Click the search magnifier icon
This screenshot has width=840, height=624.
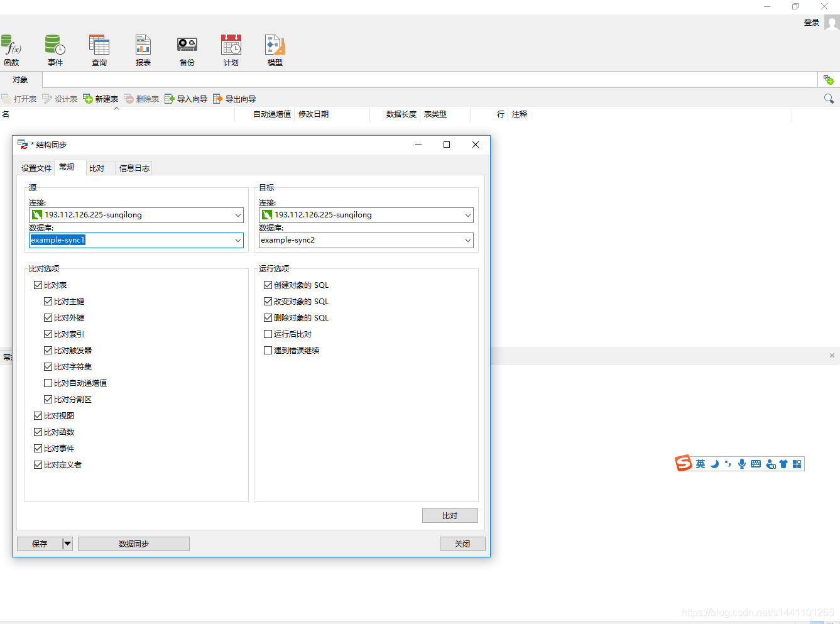click(829, 99)
